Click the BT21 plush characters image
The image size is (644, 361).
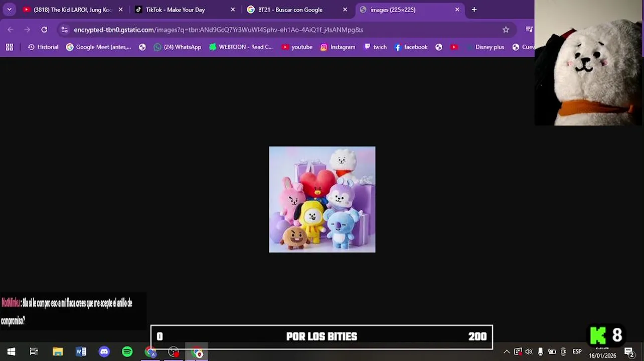[322, 200]
